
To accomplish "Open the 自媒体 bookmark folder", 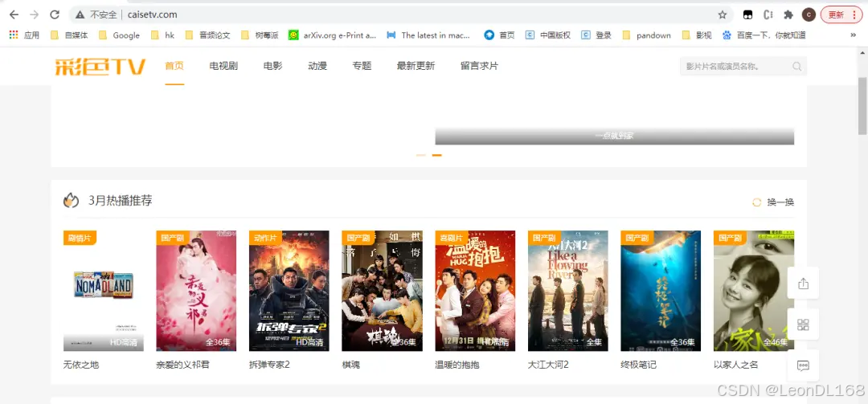I will tap(69, 35).
